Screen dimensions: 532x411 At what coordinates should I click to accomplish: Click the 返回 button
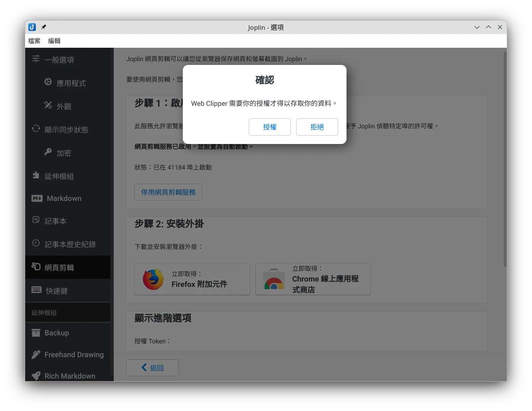point(152,367)
